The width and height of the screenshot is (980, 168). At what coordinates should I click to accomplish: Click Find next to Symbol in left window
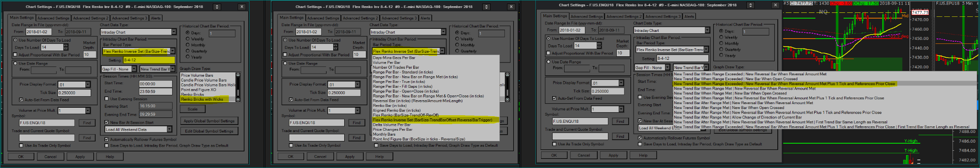pyautogui.click(x=87, y=123)
